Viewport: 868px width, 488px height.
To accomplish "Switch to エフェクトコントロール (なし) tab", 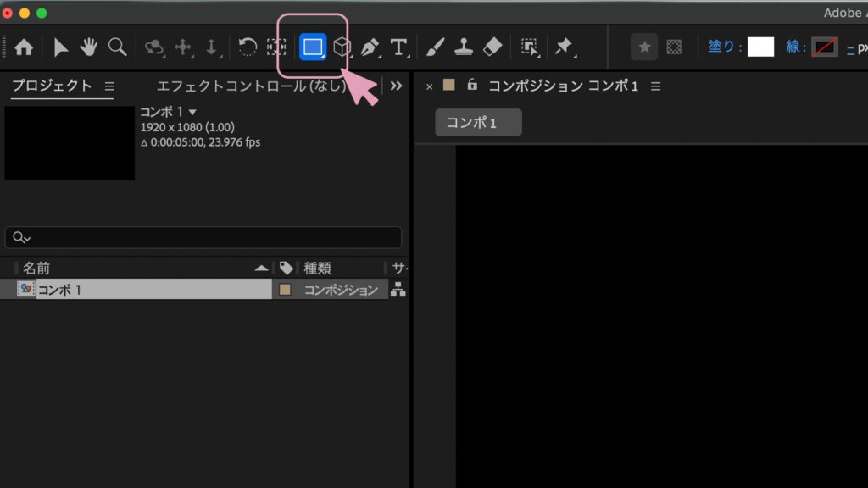I will point(251,86).
